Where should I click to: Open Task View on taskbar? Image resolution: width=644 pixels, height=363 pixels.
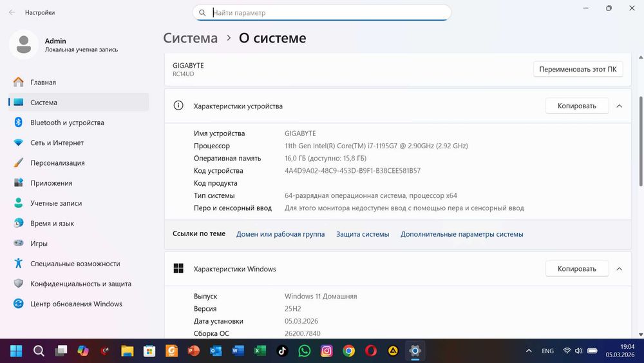point(61,351)
